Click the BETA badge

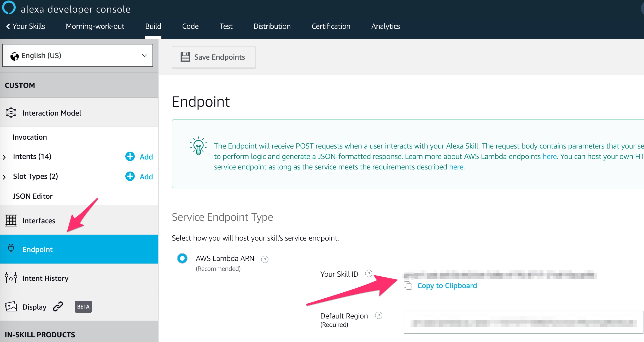[83, 307]
